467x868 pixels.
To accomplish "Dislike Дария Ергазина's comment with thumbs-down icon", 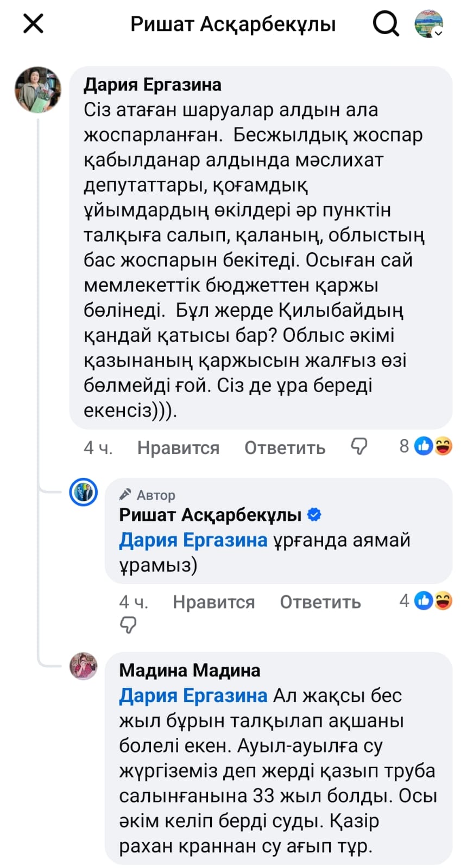I will click(x=359, y=446).
